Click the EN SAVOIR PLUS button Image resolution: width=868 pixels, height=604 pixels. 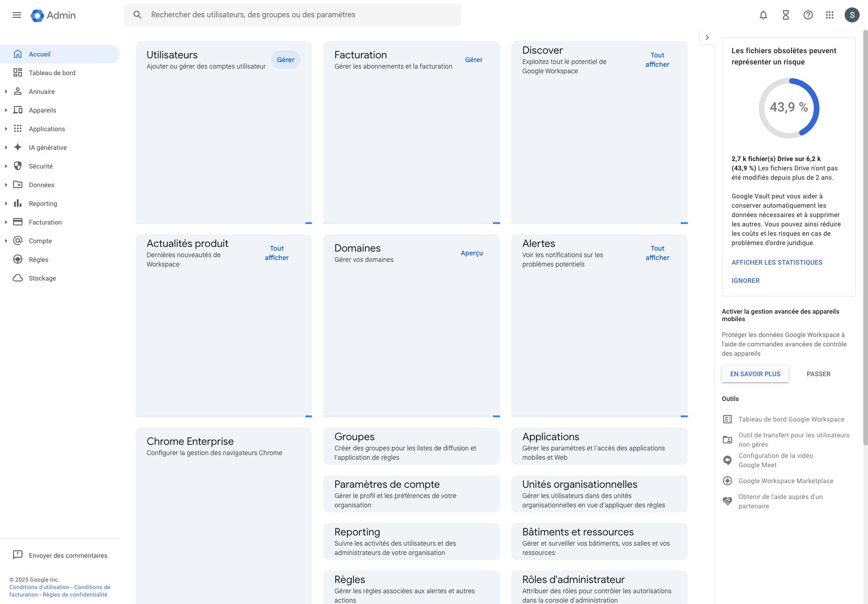[x=755, y=374]
